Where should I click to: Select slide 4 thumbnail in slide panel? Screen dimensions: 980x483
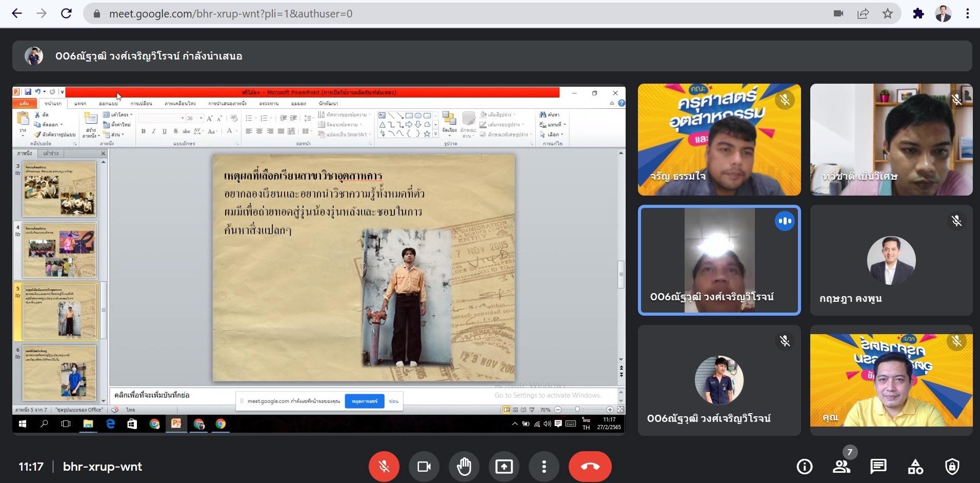click(x=59, y=250)
